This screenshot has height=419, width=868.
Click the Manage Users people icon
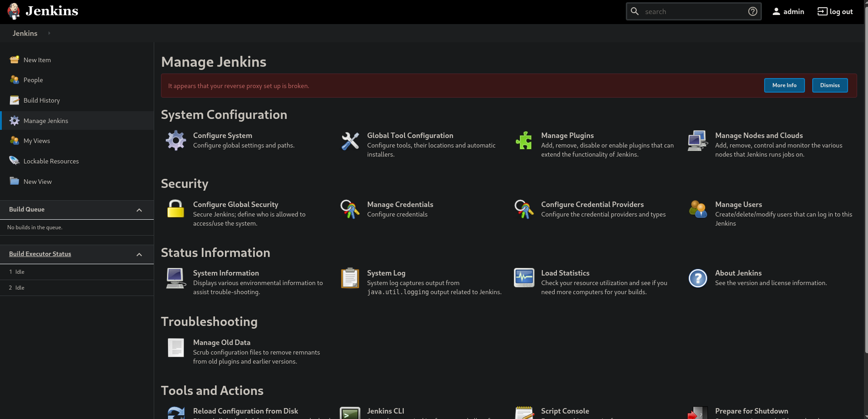(x=698, y=209)
